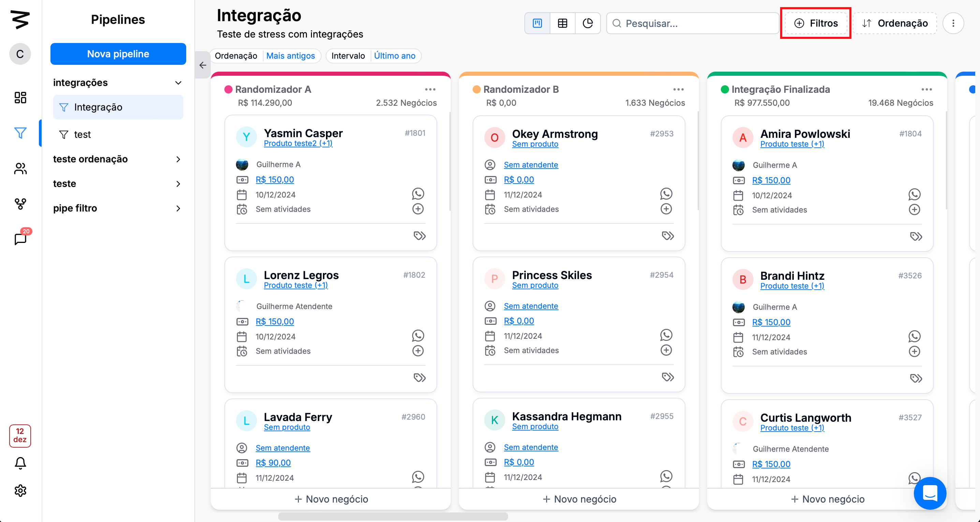Expand the pipe filtro group
This screenshot has height=522, width=980.
(x=178, y=208)
